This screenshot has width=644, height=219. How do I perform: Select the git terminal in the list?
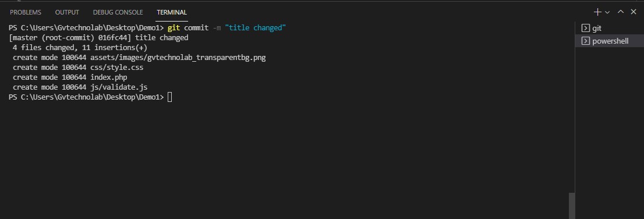[610, 29]
